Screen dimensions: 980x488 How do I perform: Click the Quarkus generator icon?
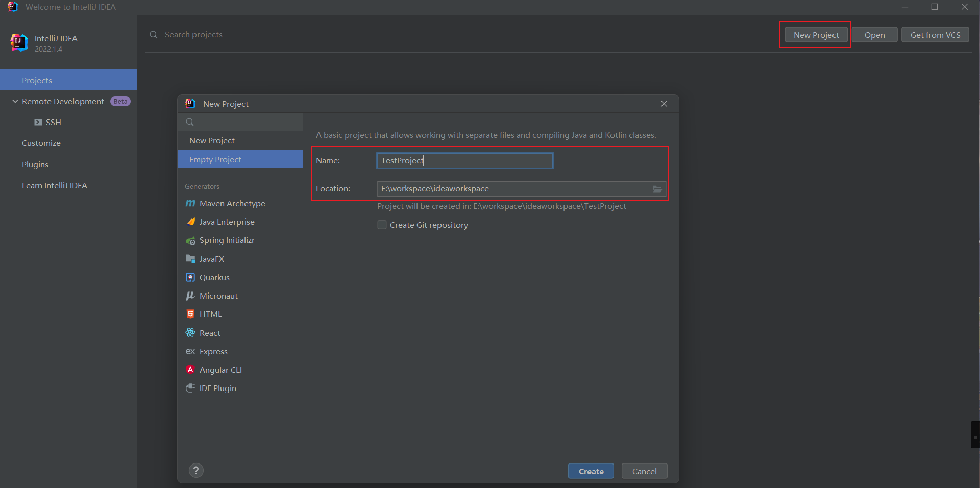[x=190, y=277]
